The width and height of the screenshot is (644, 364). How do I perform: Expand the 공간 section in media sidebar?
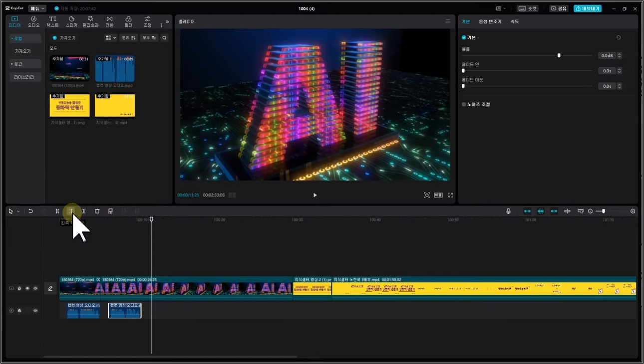(x=25, y=64)
